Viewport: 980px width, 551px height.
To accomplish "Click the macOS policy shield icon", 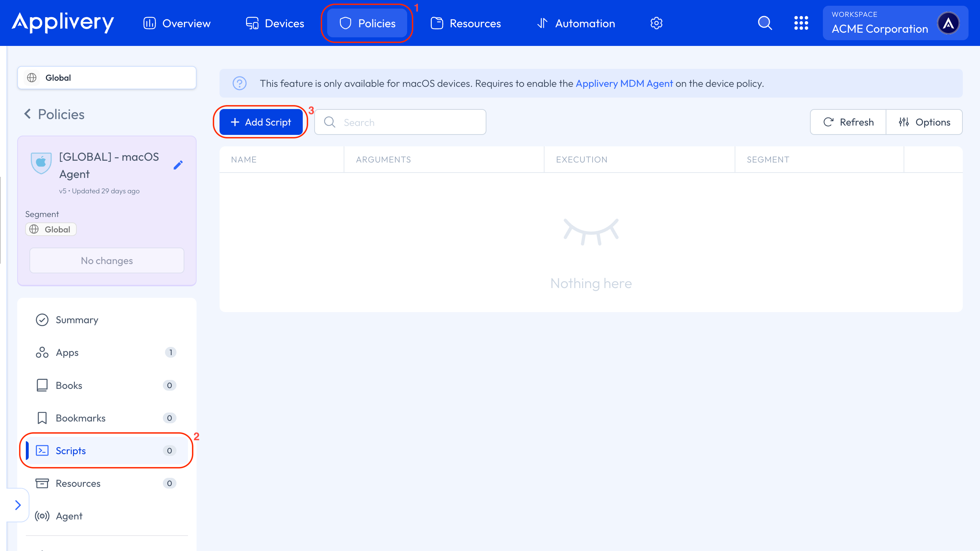I will pyautogui.click(x=41, y=163).
